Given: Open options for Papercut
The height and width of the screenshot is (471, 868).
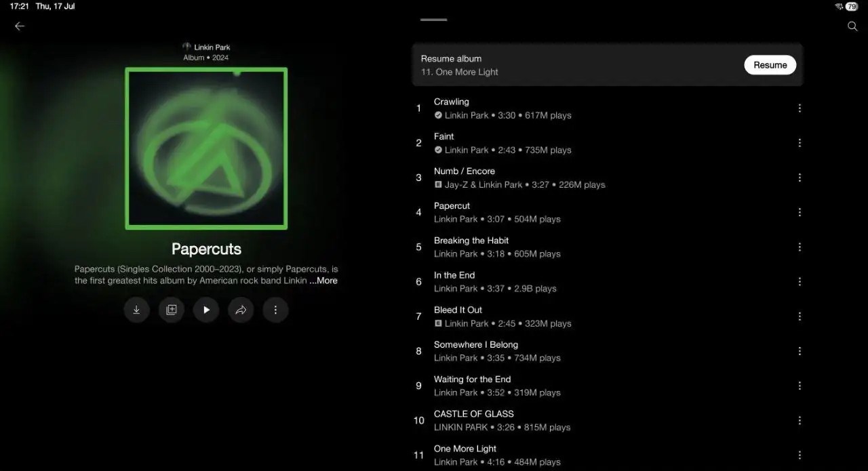Looking at the screenshot, I should (800, 212).
